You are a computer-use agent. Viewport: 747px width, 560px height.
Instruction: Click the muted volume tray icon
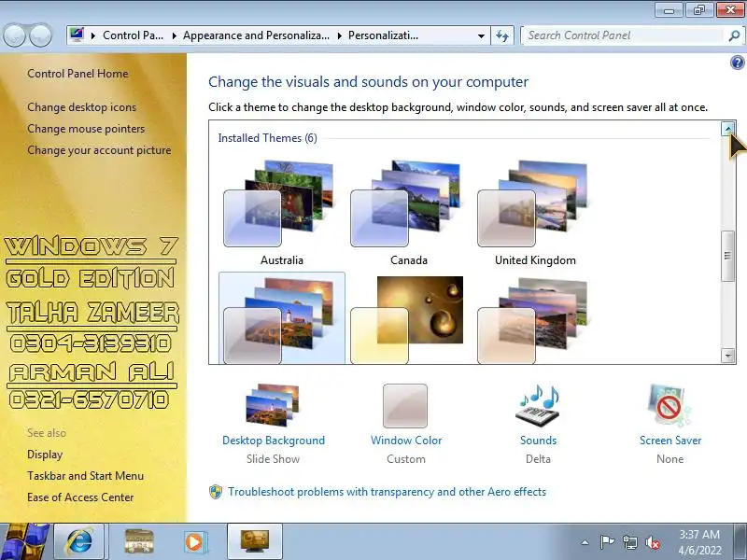click(652, 542)
